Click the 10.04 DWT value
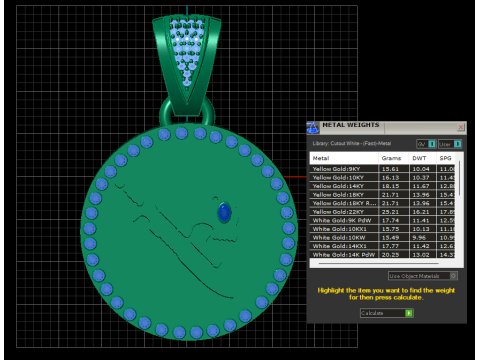This screenshot has width=480, height=360. click(421, 169)
